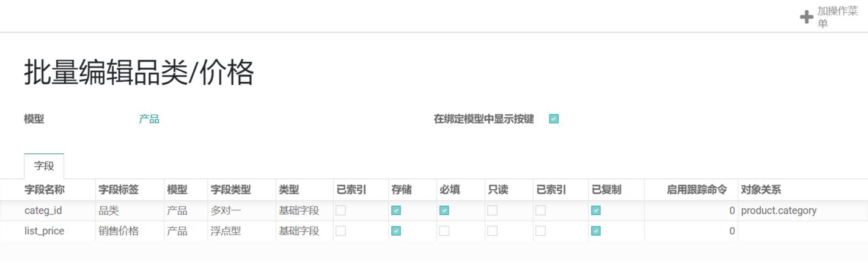Click 加操作菜单 text button

[837, 18]
